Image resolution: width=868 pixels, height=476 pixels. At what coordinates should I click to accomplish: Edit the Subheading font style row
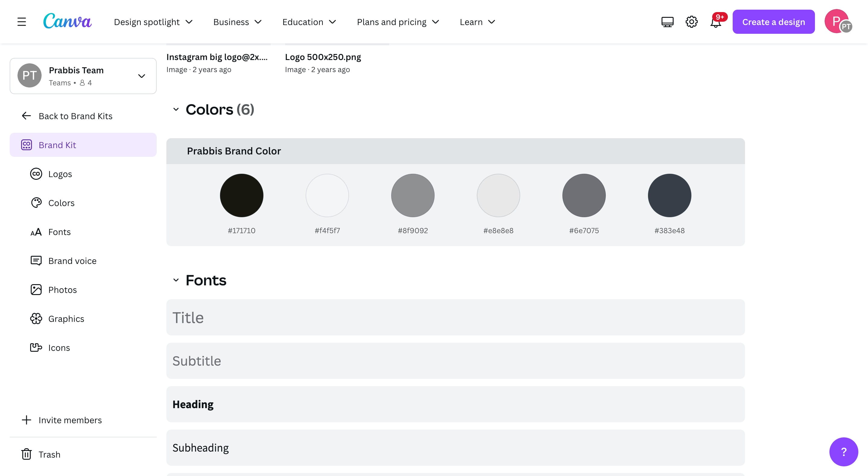pos(456,448)
